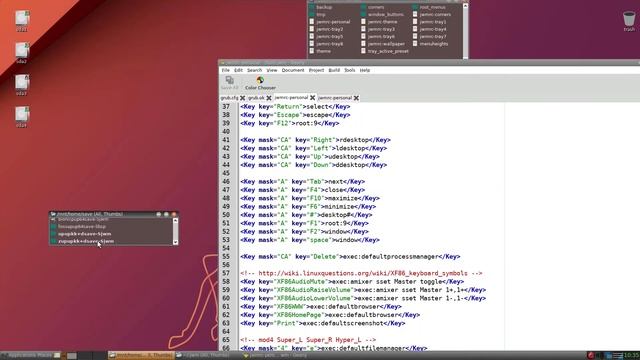640x360 pixels.
Task: Open the File menu in Geany
Action: click(x=225, y=70)
